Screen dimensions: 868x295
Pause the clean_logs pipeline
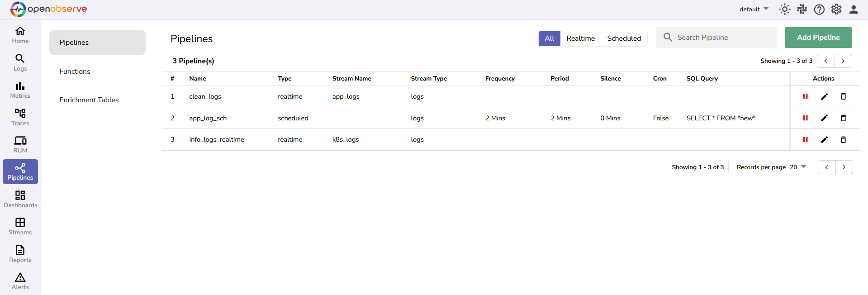805,96
